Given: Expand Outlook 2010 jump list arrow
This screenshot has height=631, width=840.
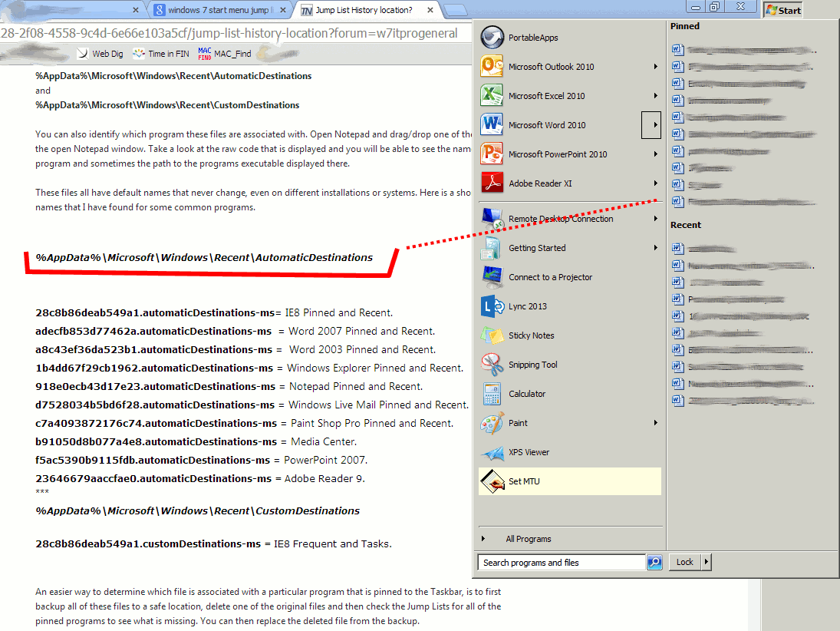Looking at the screenshot, I should pos(655,67).
